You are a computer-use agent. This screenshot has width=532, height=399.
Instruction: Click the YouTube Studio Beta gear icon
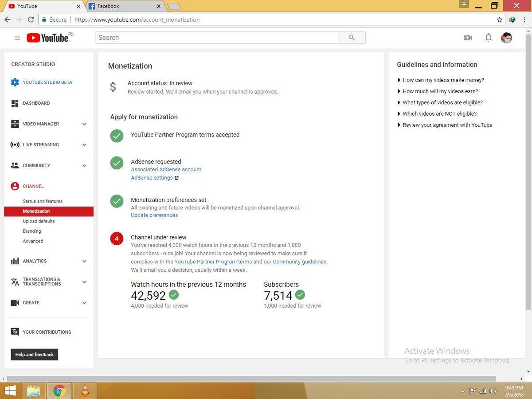click(15, 82)
